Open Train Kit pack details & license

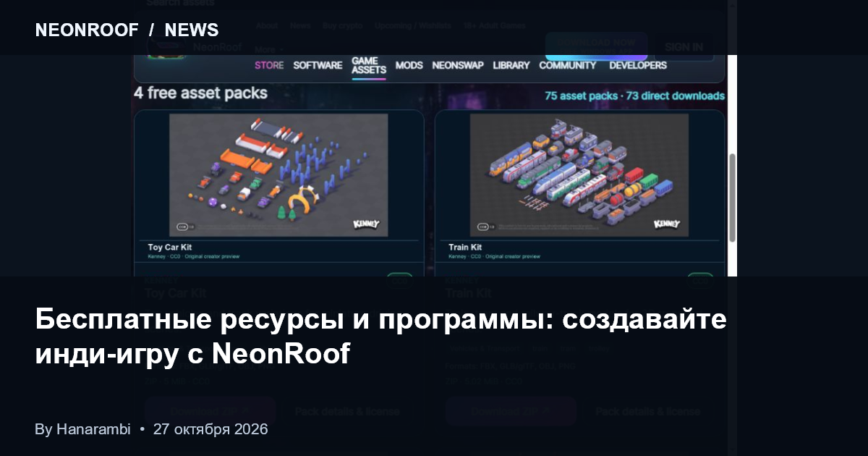[647, 411]
